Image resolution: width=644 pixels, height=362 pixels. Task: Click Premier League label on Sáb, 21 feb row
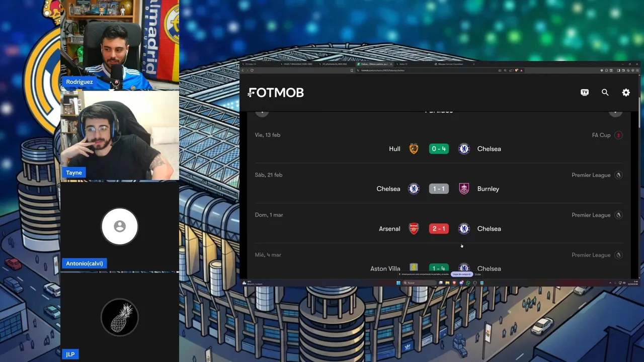click(591, 175)
